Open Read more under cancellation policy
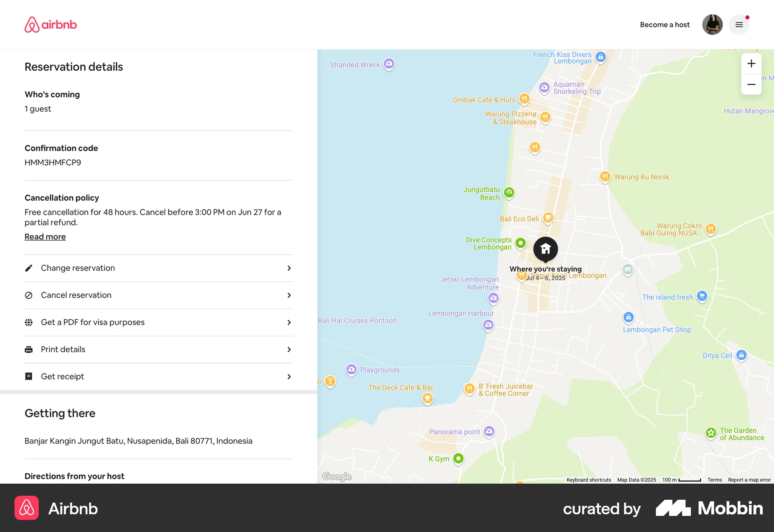Image resolution: width=774 pixels, height=532 pixels. point(45,237)
